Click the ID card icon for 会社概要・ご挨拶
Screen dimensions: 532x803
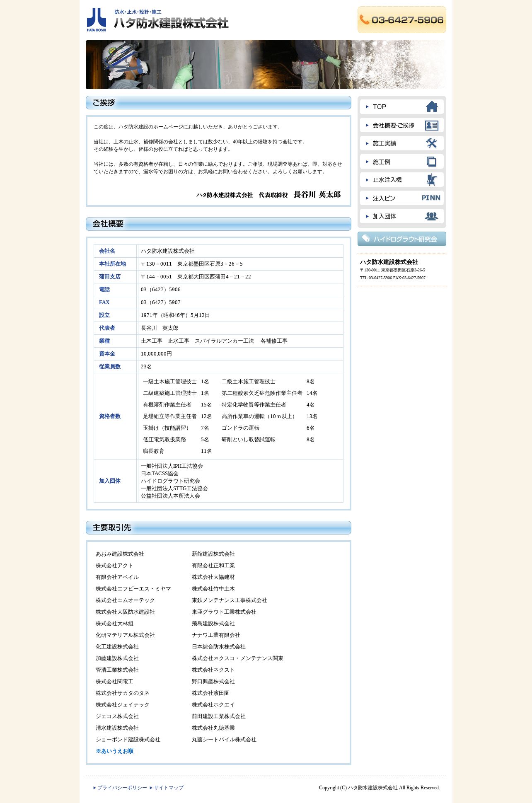click(432, 125)
